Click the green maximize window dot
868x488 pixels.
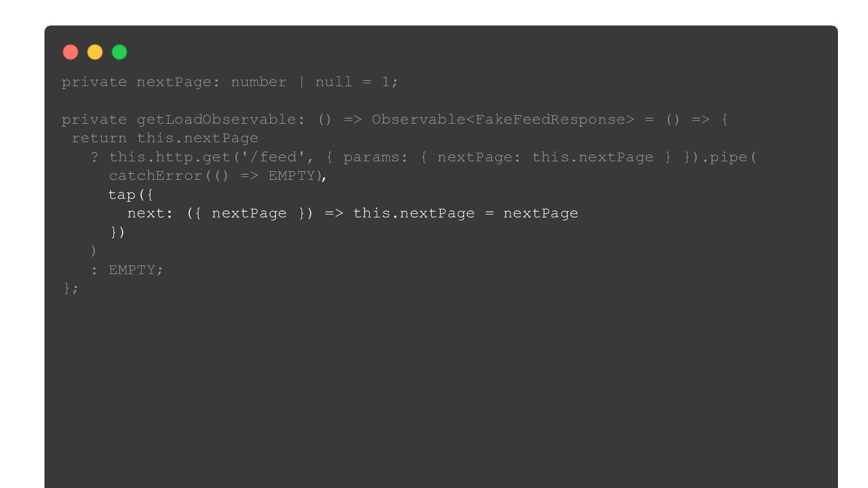pos(119,53)
